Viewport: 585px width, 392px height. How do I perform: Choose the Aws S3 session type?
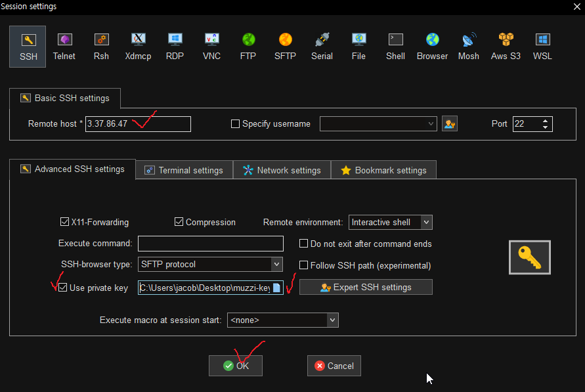[506, 47]
